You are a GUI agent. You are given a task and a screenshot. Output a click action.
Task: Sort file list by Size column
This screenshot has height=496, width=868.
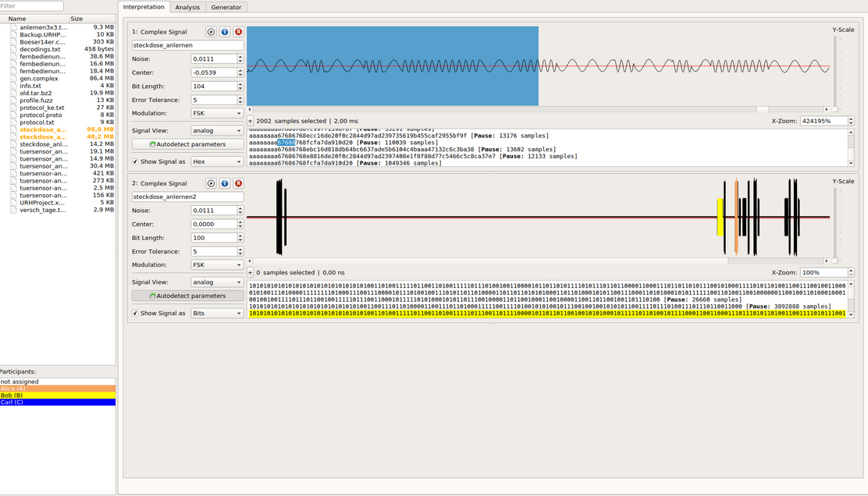click(91, 19)
